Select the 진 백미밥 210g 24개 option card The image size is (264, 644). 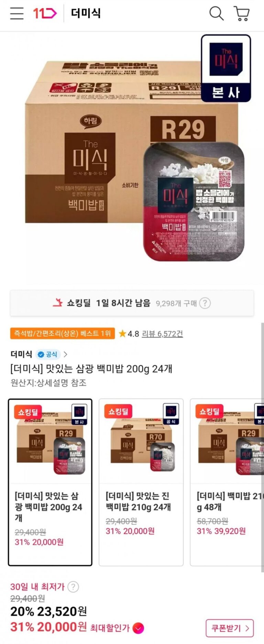click(141, 482)
